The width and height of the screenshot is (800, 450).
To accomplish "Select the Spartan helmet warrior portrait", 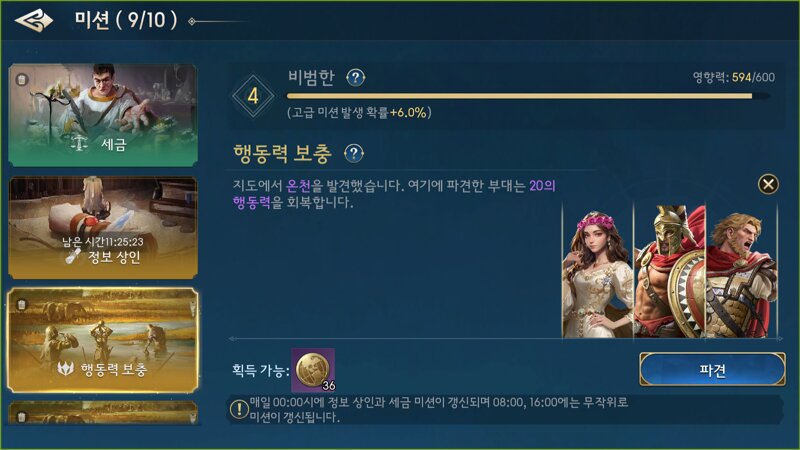I will point(669,270).
